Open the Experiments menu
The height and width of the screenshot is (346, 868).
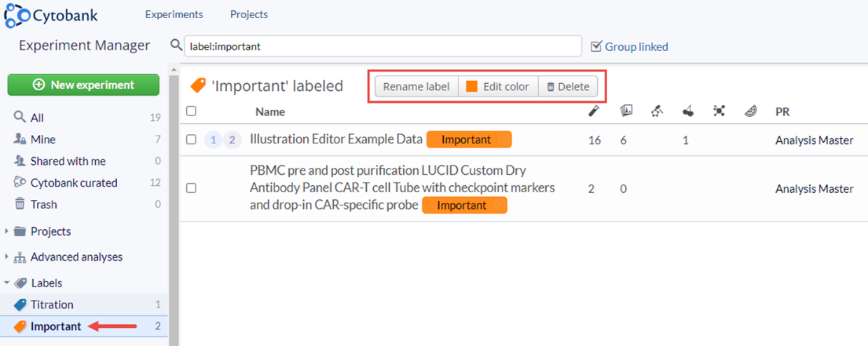click(174, 14)
